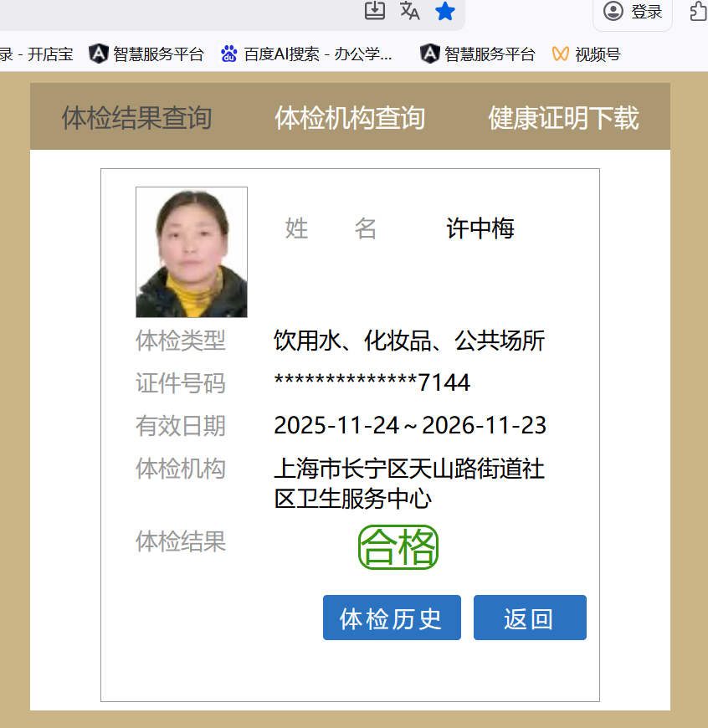Switch to the 健康证明下载 tab
This screenshot has width=708, height=728.
563,118
